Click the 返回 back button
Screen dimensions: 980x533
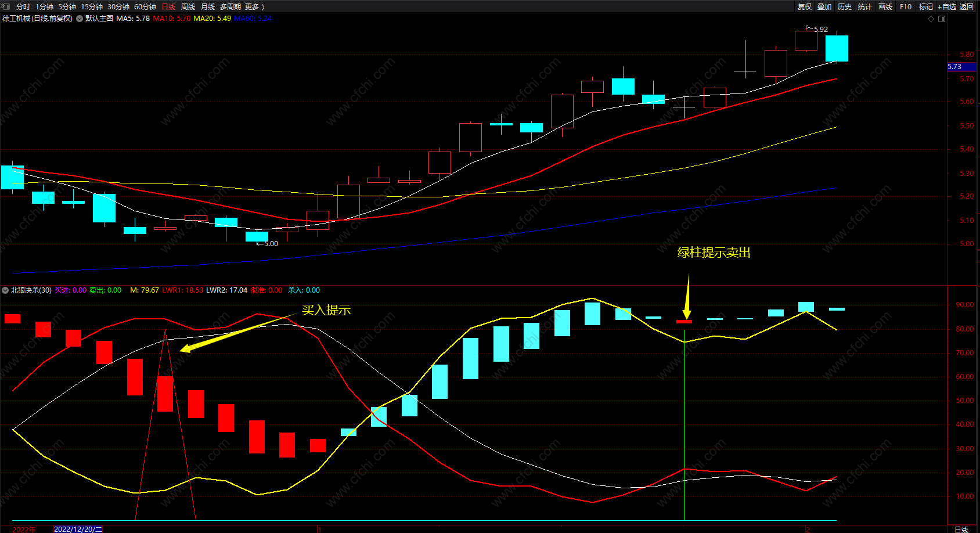coord(967,7)
